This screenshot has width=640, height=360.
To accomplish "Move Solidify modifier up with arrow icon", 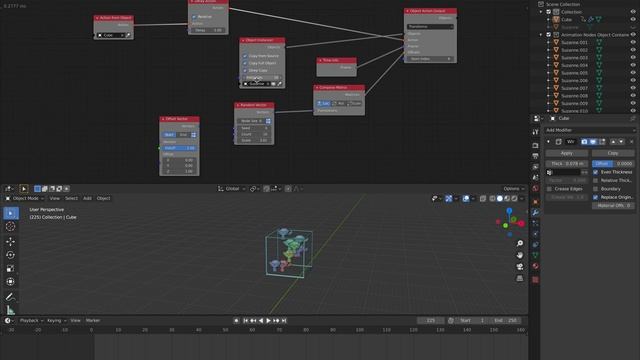I will pyautogui.click(x=613, y=142).
